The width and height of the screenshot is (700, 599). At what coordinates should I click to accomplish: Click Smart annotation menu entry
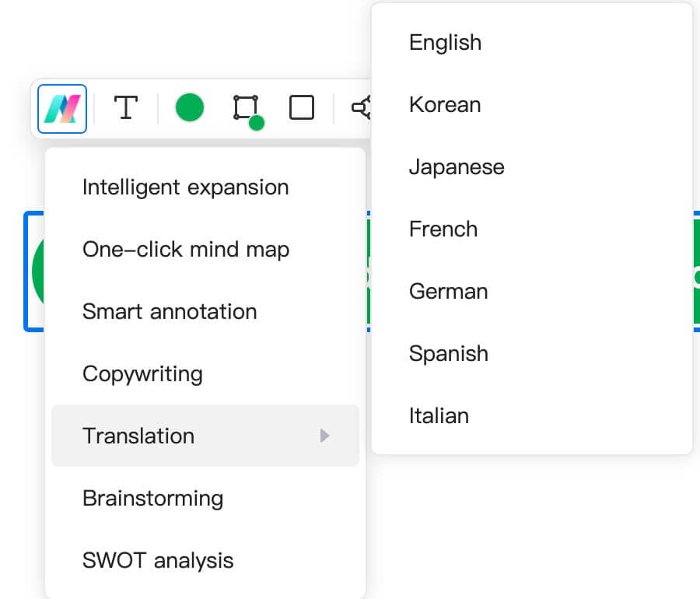coord(170,312)
